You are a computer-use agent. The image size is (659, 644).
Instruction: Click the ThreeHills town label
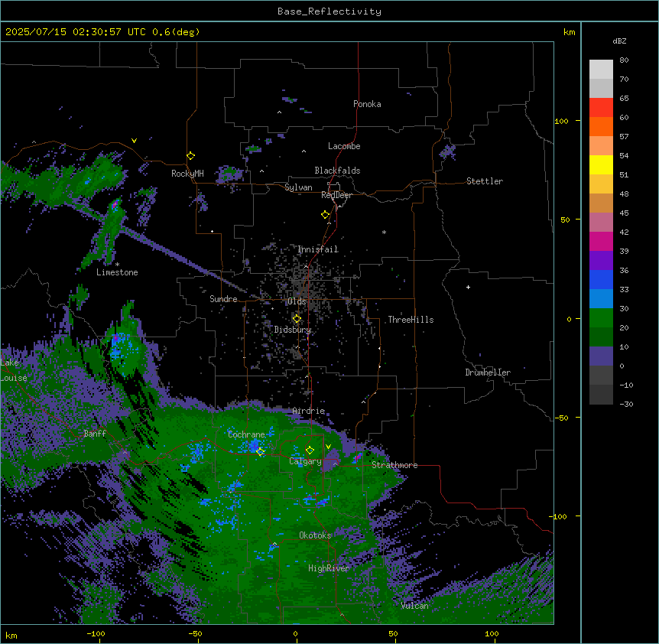tap(411, 320)
